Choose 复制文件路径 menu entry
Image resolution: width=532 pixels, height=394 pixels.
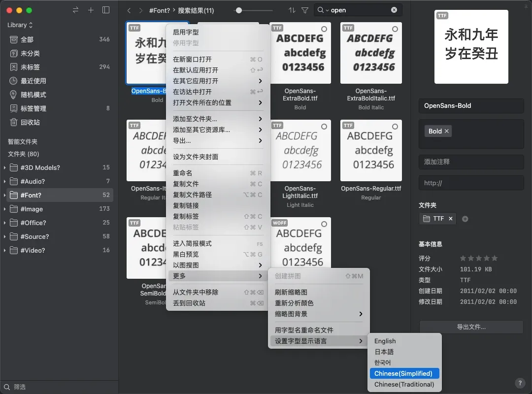[x=218, y=195]
